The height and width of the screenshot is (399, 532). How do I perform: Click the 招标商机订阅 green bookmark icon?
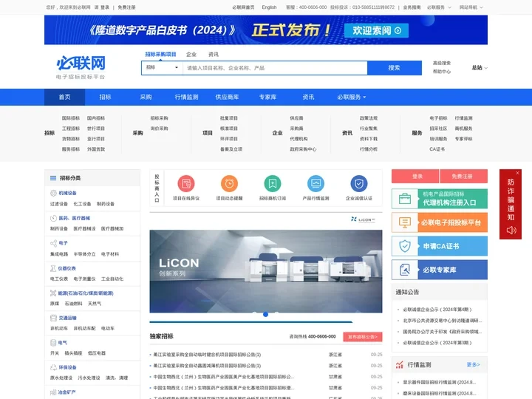273,183
